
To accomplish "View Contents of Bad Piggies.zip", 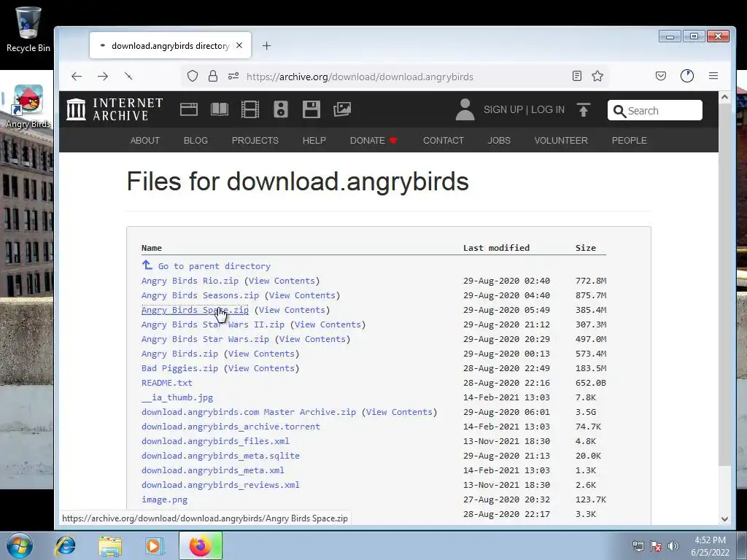I will tap(261, 368).
